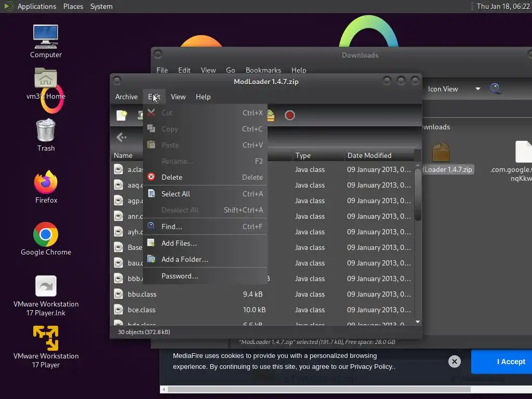Click the I Accept cookie button
The width and height of the screenshot is (532, 399).
[x=502, y=362]
